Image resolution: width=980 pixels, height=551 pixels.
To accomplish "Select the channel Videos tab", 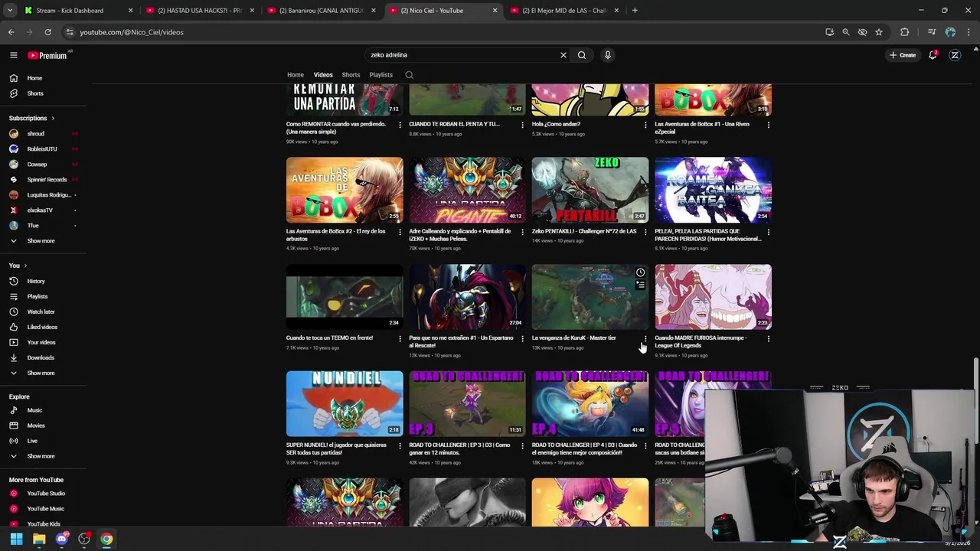I will (x=323, y=75).
